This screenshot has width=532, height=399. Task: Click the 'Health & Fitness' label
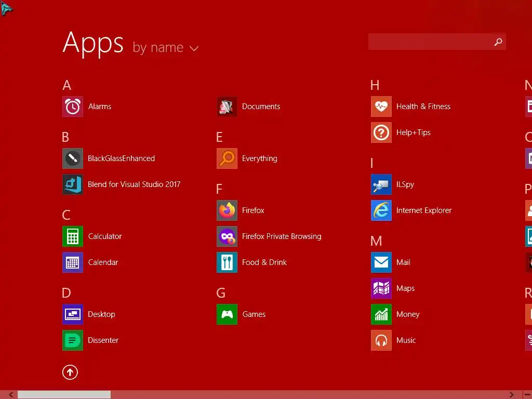point(423,107)
